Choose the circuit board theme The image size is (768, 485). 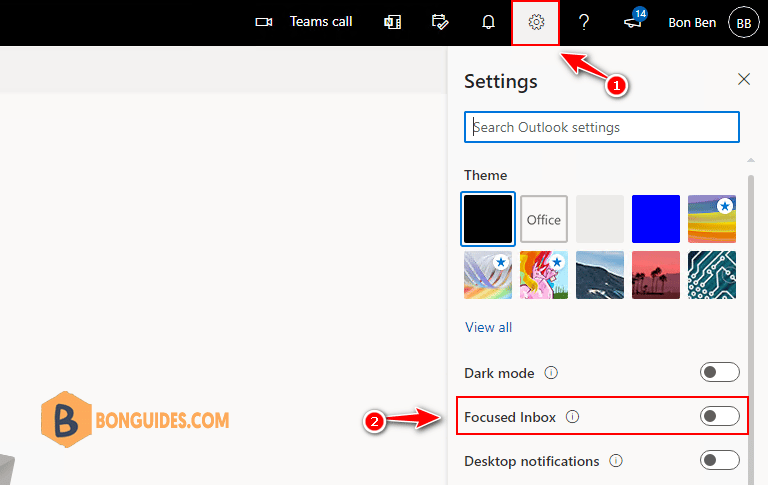(712, 275)
